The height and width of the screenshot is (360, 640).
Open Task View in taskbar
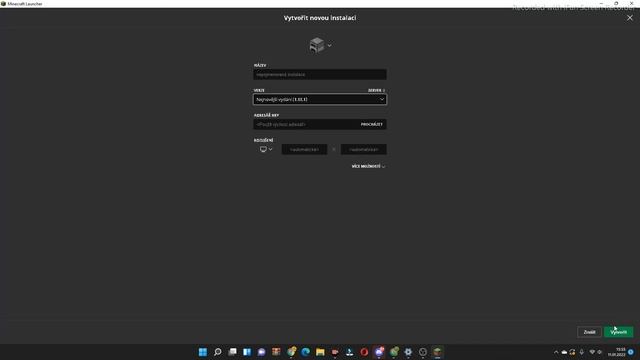[232, 352]
